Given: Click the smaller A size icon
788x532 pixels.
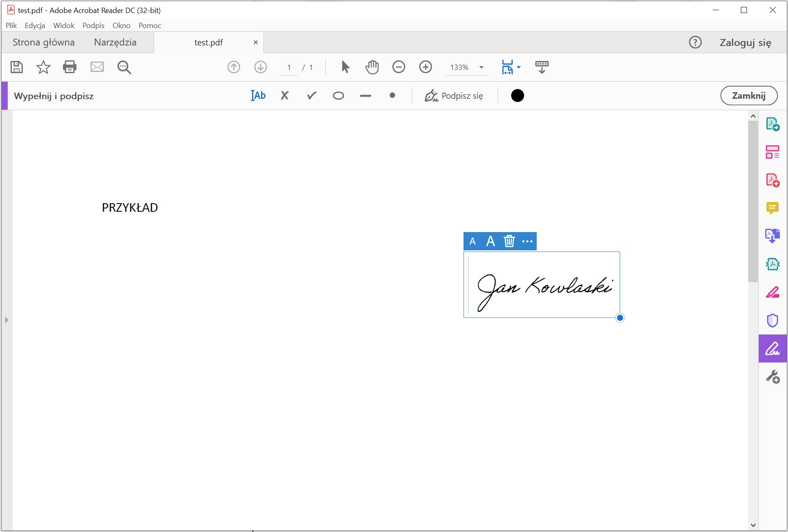Looking at the screenshot, I should [x=472, y=241].
